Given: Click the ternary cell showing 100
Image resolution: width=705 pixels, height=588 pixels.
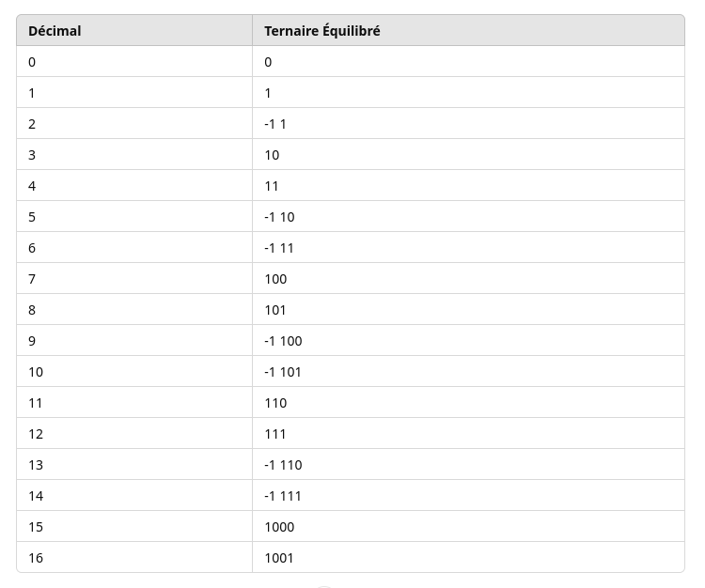Looking at the screenshot, I should click(x=468, y=279).
